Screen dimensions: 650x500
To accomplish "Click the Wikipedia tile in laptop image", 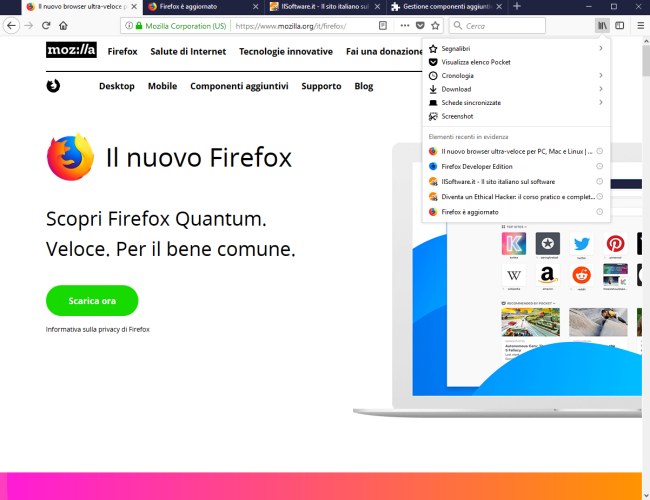I will (514, 275).
